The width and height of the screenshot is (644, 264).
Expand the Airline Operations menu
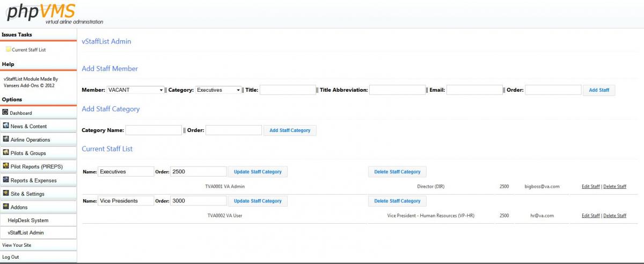[x=38, y=140]
